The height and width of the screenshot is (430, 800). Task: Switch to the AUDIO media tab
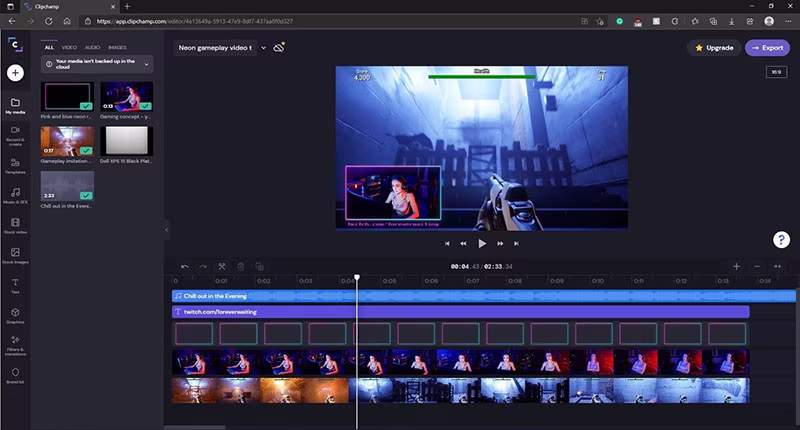coord(92,47)
